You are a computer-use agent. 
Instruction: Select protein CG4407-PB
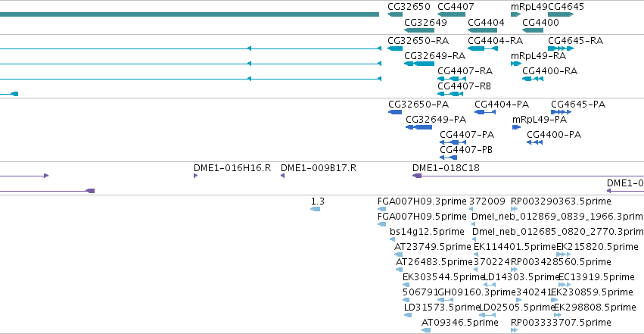pyautogui.click(x=466, y=150)
